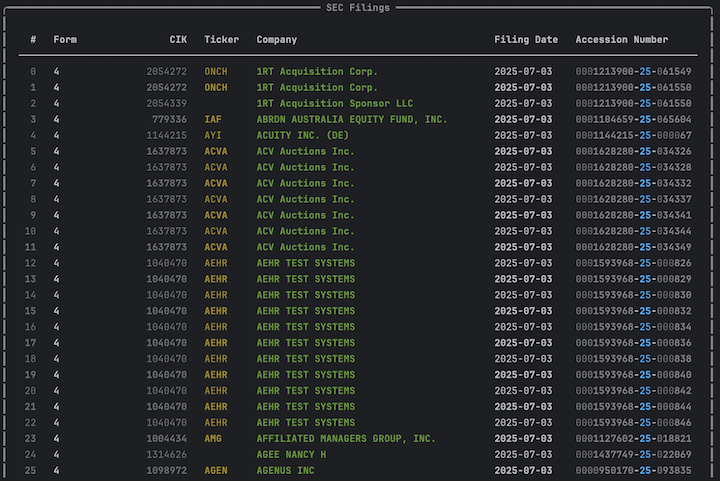Click accession number 0001628280-25-034341
The width and height of the screenshot is (720, 481).
click(x=633, y=215)
